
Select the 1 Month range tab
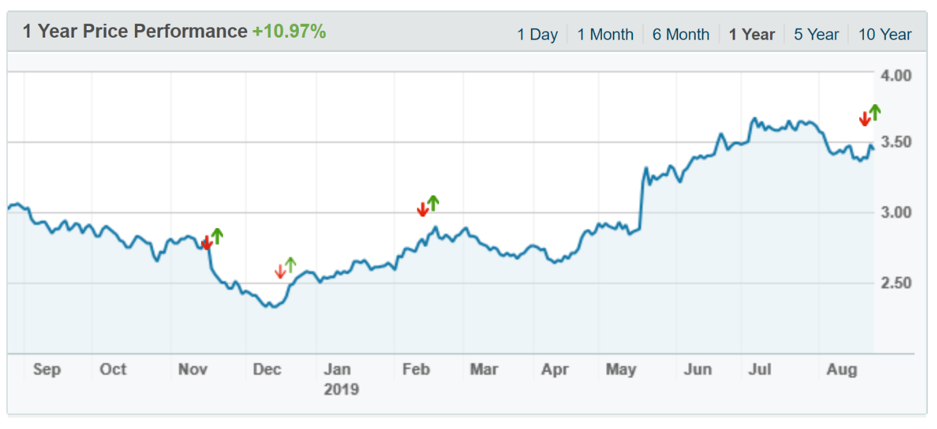point(605,34)
